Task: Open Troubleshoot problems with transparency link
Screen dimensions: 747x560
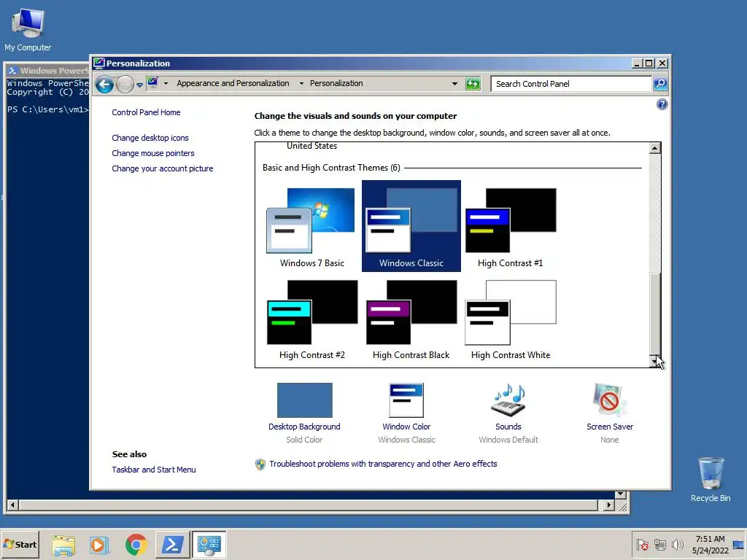Action: (x=383, y=464)
